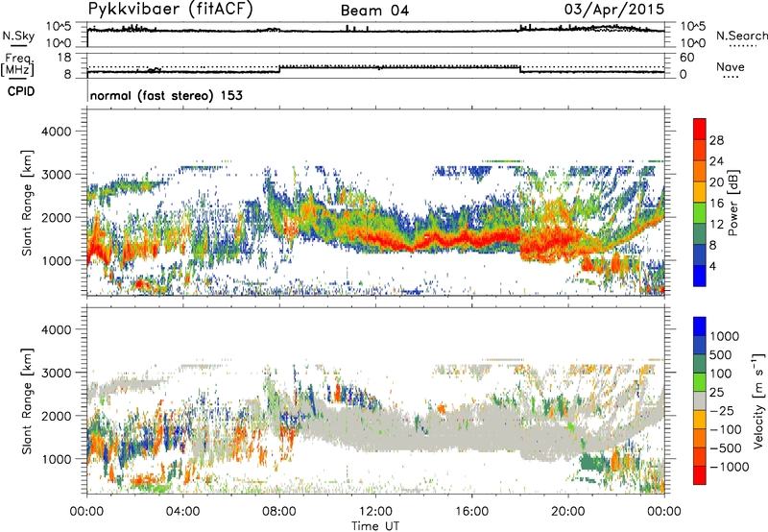The image size is (768, 532).
Task: Click the 2000 km tick on velocity panel
Action: click(x=56, y=416)
